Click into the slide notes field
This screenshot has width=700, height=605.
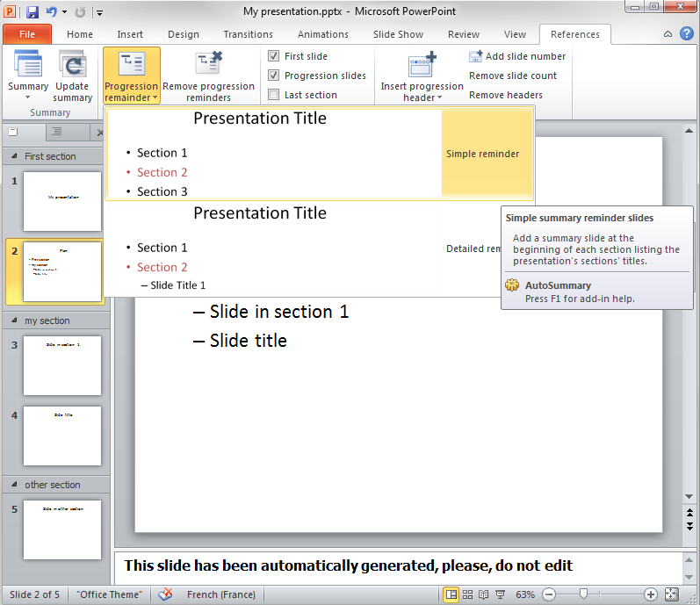coord(398,568)
